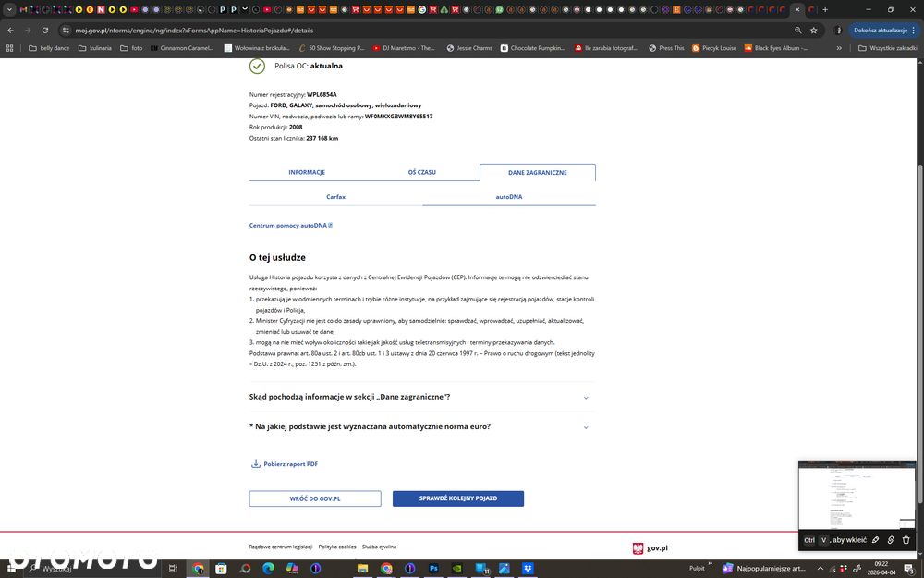
Task: Open File Explorer on the taskbar
Action: coord(362,568)
